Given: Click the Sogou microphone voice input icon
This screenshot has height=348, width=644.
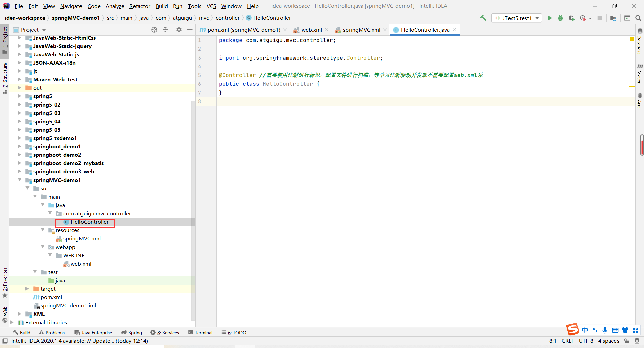Looking at the screenshot, I should (605, 330).
